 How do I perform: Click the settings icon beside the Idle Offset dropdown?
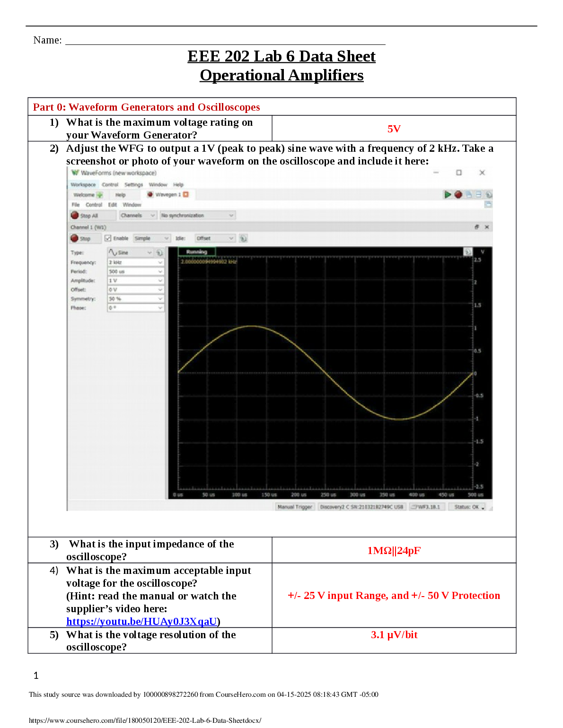[243, 238]
